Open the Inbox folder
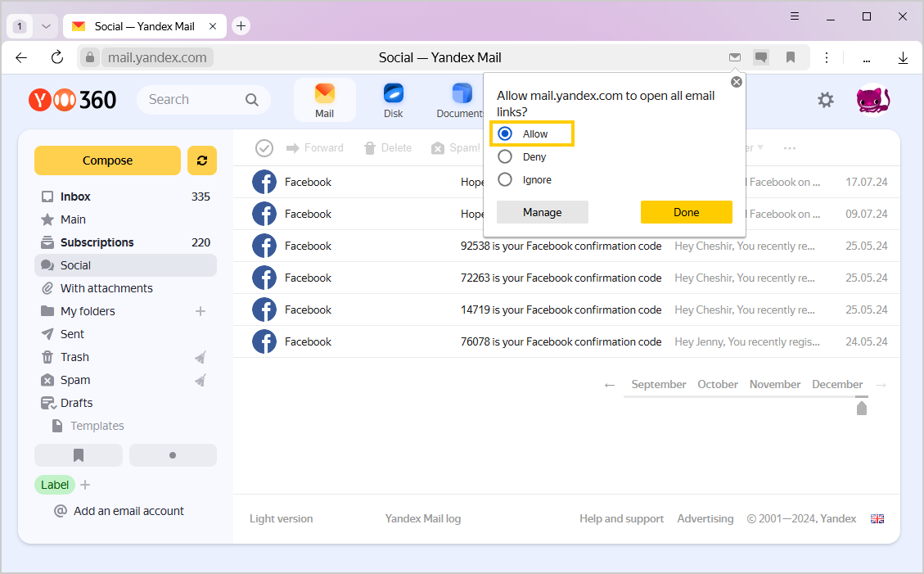Screen dimensions: 924x574 (75, 197)
